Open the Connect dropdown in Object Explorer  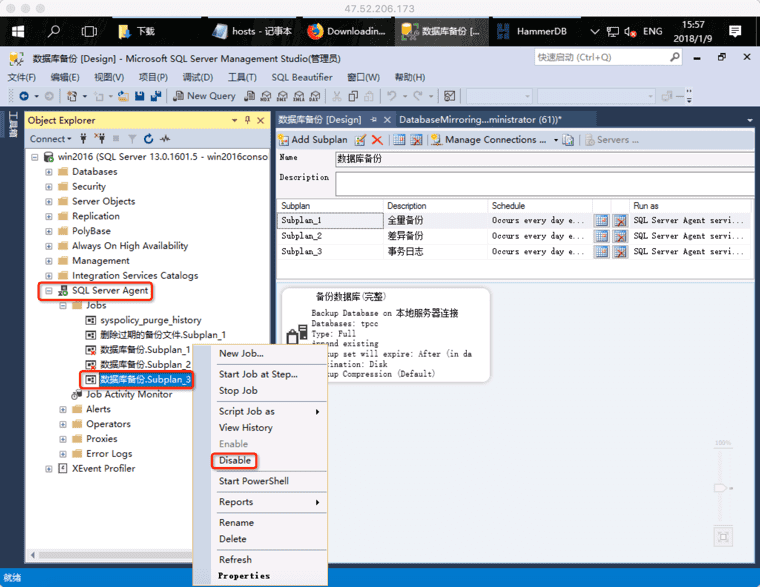pyautogui.click(x=50, y=139)
